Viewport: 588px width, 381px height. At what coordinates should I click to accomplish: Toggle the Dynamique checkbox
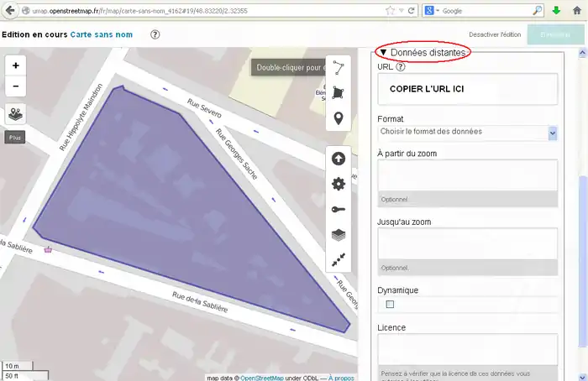point(390,305)
